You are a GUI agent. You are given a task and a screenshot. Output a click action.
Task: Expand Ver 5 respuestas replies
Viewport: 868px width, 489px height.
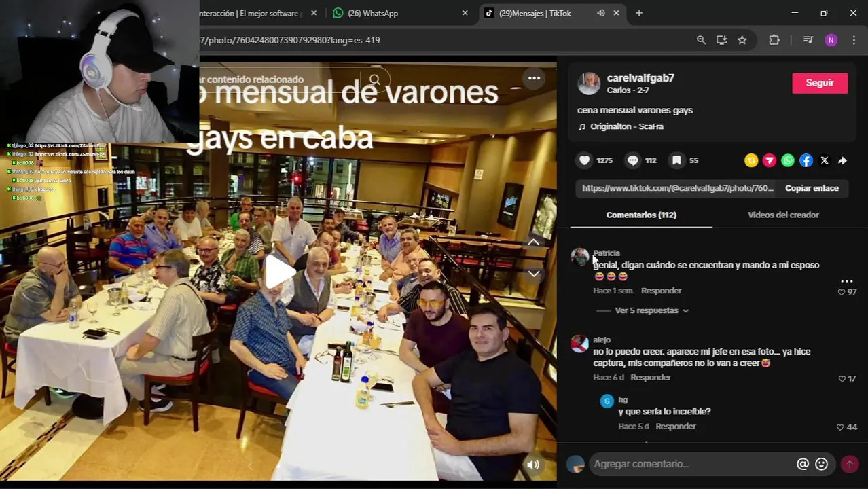click(646, 310)
